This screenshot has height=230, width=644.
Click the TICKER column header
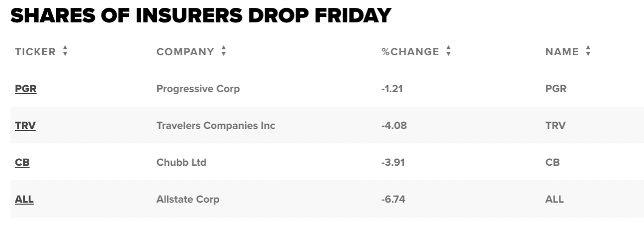click(x=35, y=52)
